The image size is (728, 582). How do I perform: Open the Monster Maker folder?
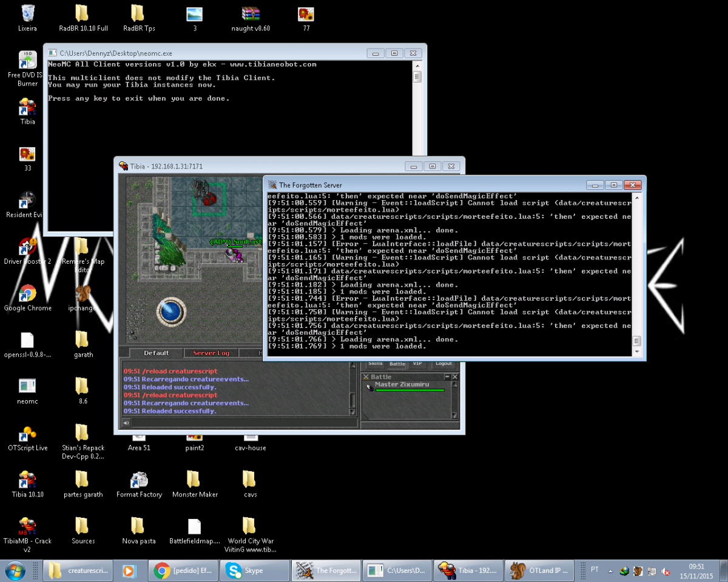[x=195, y=483]
